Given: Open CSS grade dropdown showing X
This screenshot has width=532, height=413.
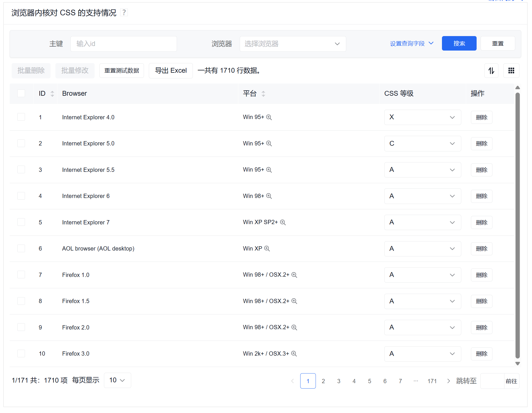Looking at the screenshot, I should tap(422, 117).
